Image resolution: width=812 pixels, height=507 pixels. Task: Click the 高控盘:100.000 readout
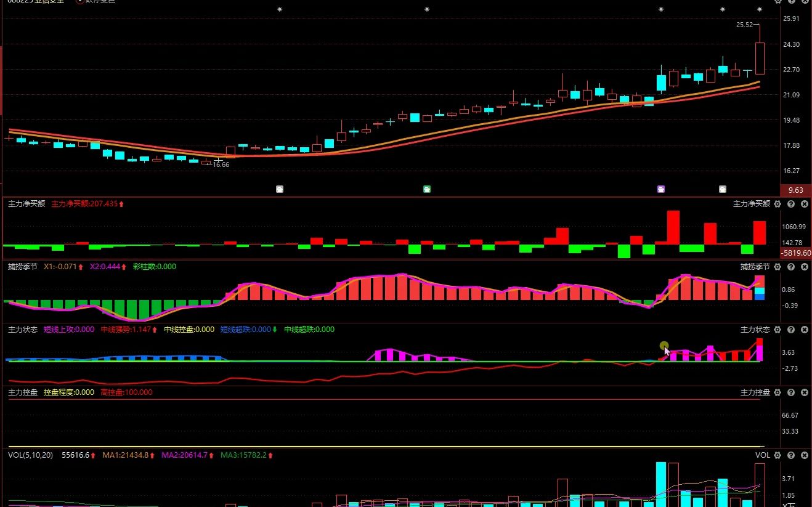tap(126, 392)
